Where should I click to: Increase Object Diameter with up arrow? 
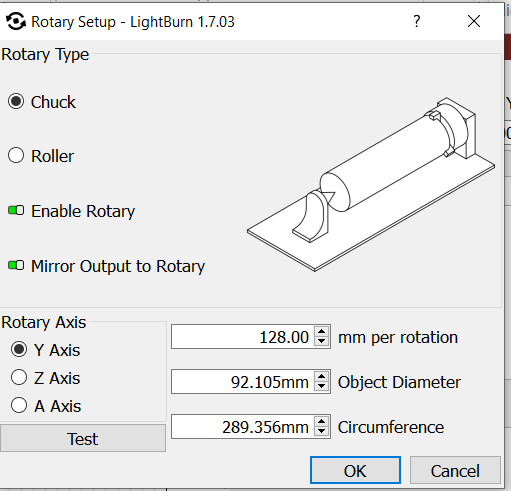[x=321, y=377]
